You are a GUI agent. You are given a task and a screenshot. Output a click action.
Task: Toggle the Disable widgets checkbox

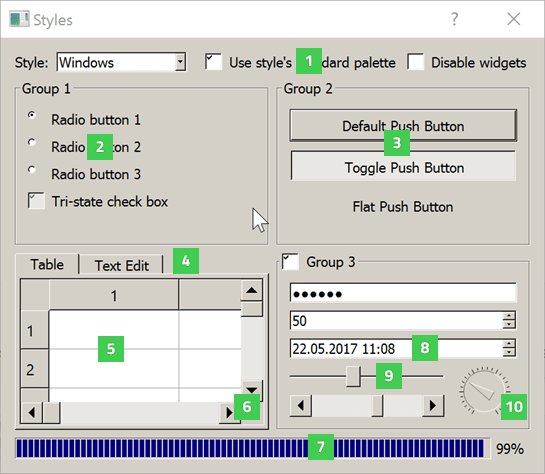(x=416, y=62)
